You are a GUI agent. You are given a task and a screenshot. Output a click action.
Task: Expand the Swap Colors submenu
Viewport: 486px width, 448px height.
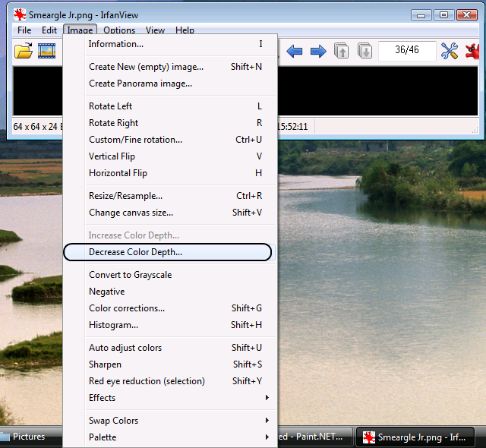pyautogui.click(x=169, y=421)
